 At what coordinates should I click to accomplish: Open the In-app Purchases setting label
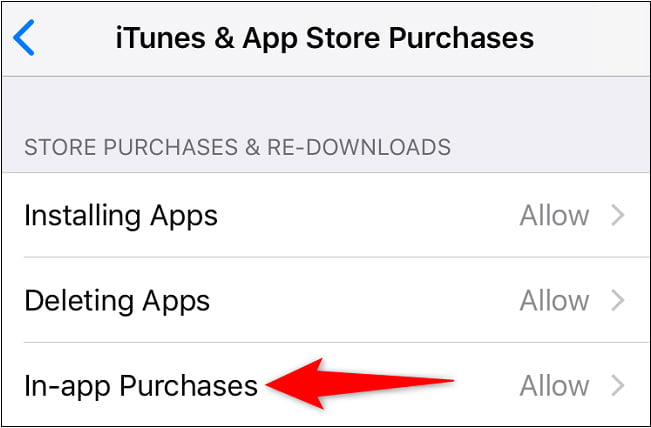141,386
